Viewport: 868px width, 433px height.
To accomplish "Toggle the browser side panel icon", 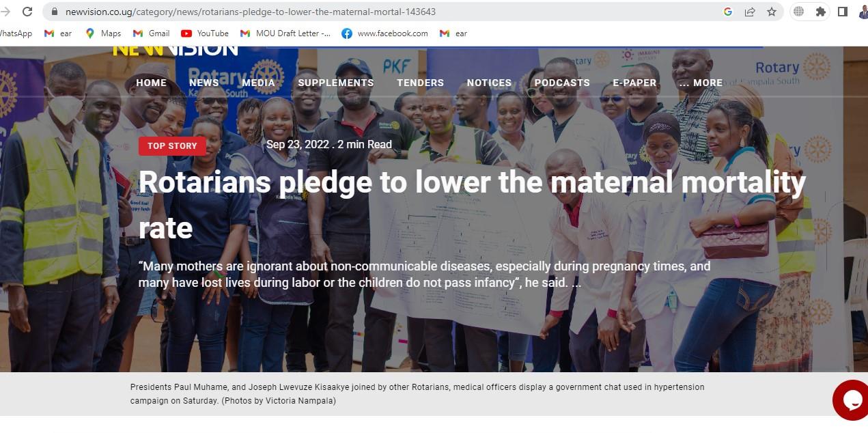I will pos(843,12).
